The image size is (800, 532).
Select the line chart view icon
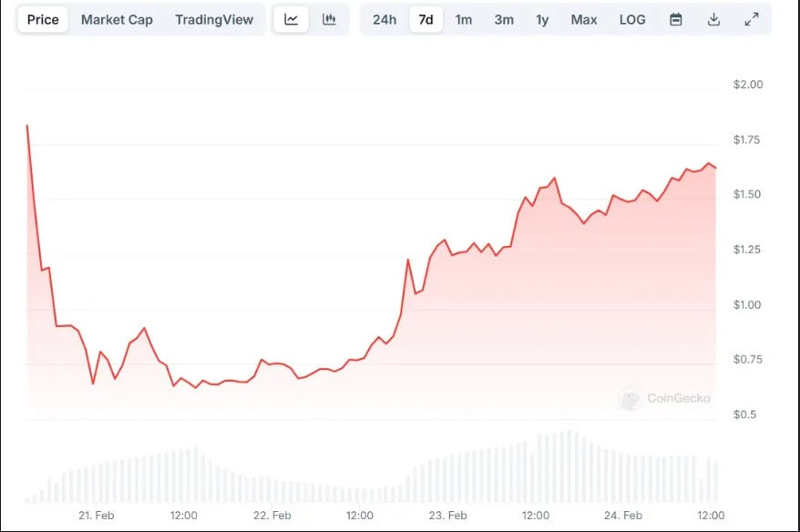[x=292, y=19]
